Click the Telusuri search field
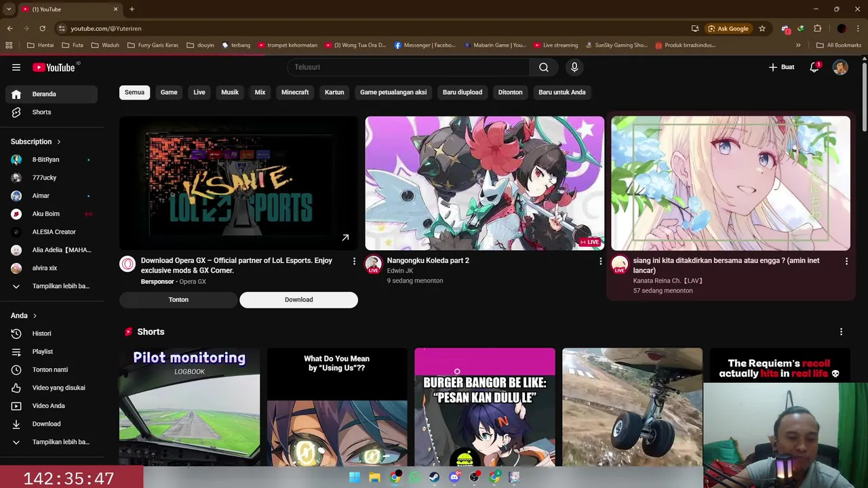This screenshot has width=868, height=488. [408, 67]
